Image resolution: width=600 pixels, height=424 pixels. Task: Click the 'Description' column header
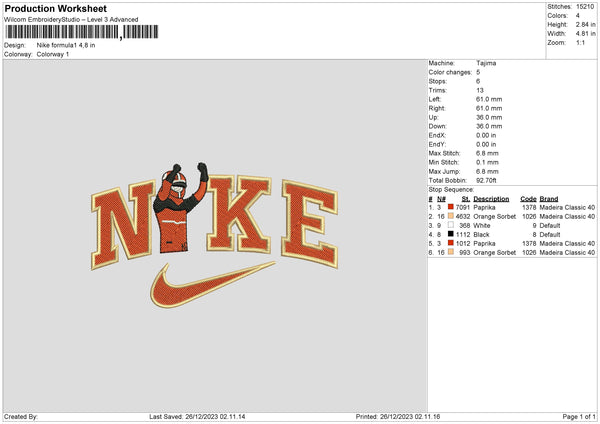tap(491, 199)
